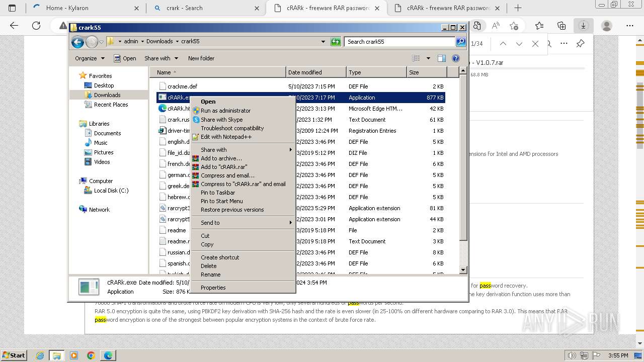Image resolution: width=644 pixels, height=362 pixels.
Task: Click the address bar refresh icon
Action: [x=336, y=42]
